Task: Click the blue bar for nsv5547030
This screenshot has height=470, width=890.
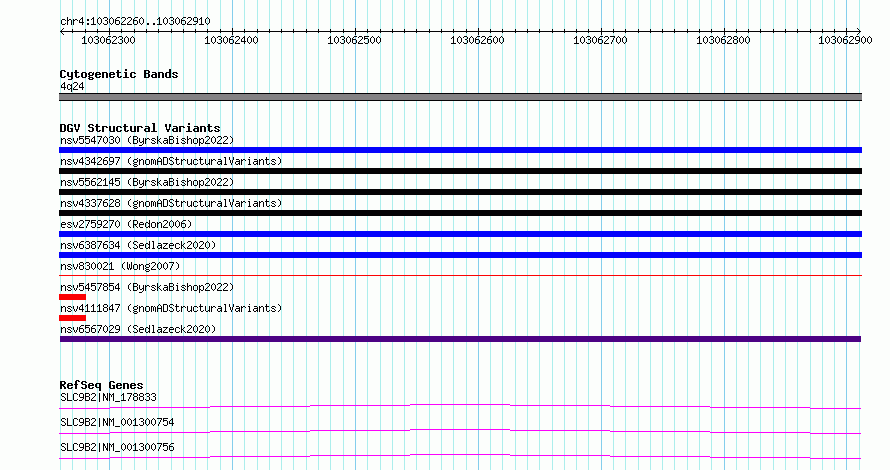Action: (x=460, y=150)
